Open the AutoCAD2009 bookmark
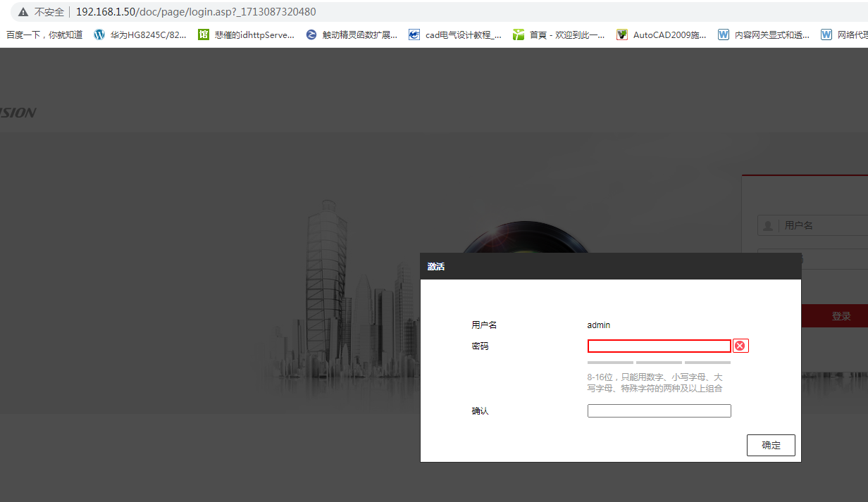 [x=662, y=34]
